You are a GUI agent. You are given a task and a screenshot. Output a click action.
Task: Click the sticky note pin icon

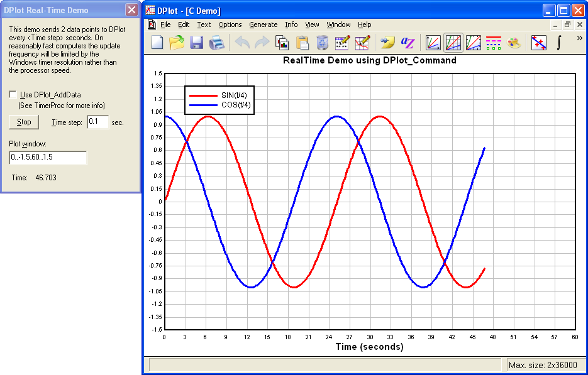coord(387,42)
